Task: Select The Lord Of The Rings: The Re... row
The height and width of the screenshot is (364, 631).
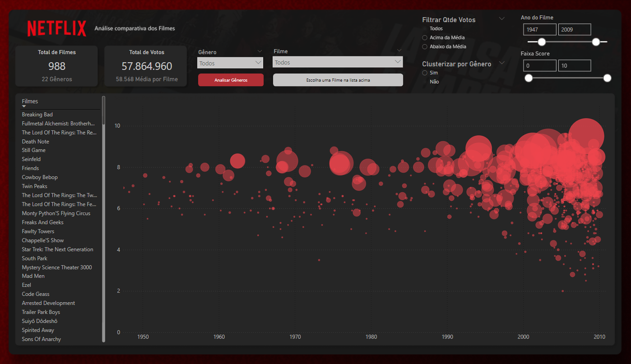Action: 59,133
